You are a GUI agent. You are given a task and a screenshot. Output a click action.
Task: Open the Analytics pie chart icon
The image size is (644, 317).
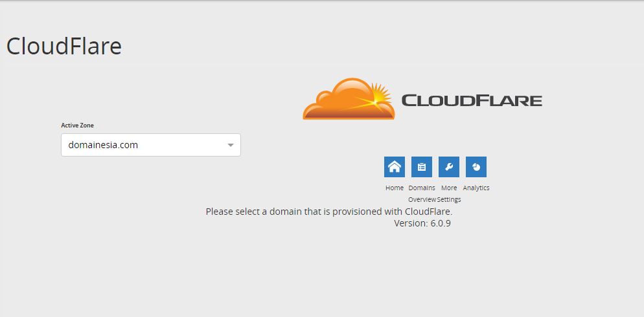476,167
